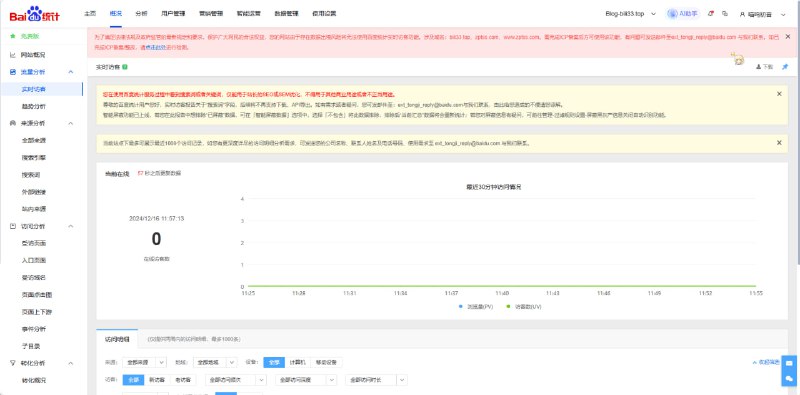Select 新访客 visitor filter
The image size is (800, 395).
(157, 380)
